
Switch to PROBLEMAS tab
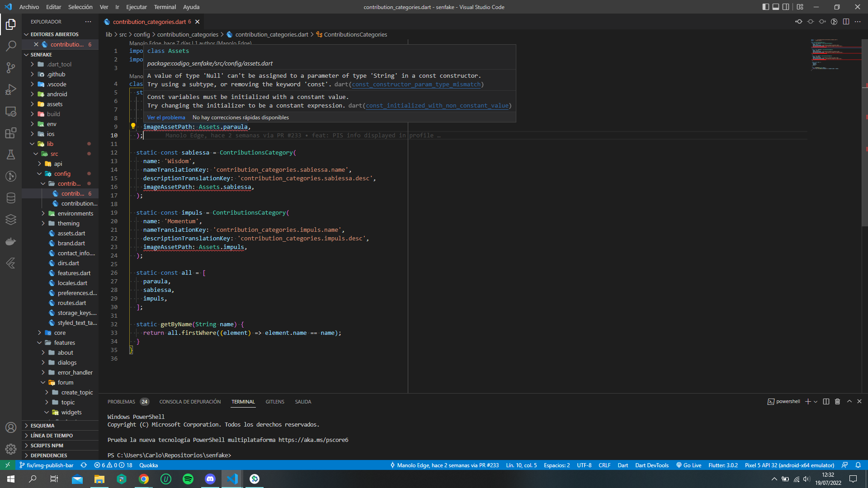coord(121,402)
